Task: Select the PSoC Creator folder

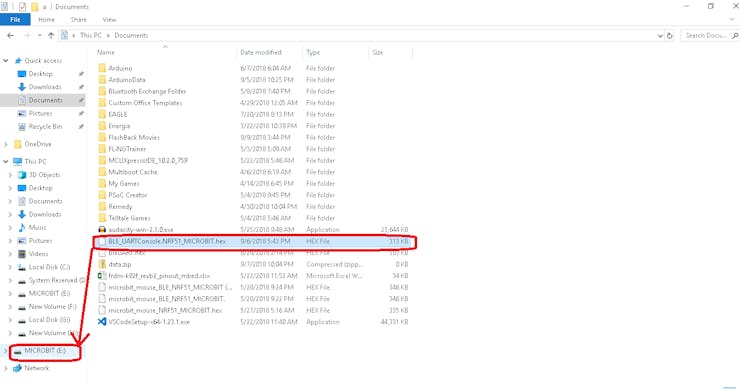Action: 127,195
